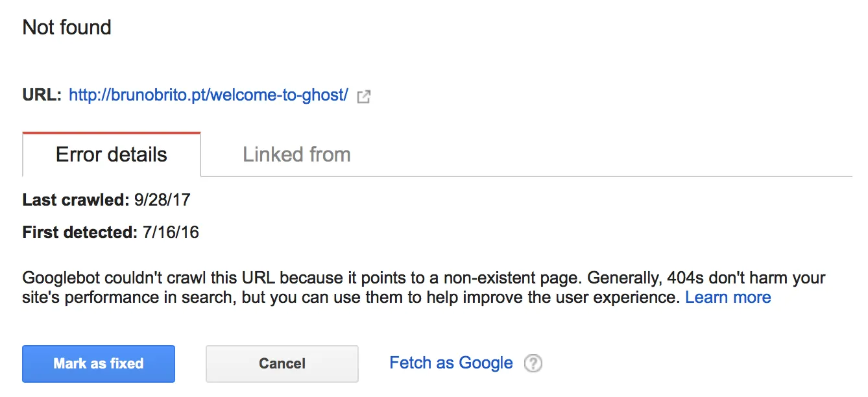Select the 9/28/17 crawl date

[x=162, y=200]
